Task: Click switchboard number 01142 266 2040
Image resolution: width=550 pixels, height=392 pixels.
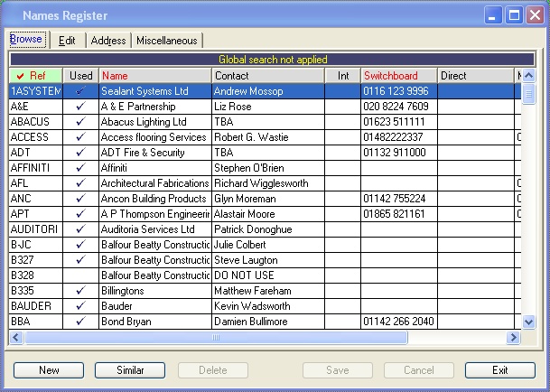Action: [x=399, y=322]
